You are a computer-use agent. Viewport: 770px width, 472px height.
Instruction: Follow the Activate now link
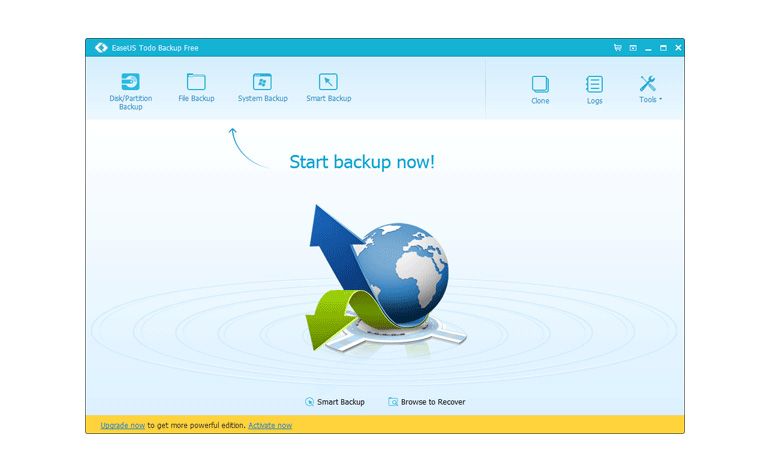270,425
